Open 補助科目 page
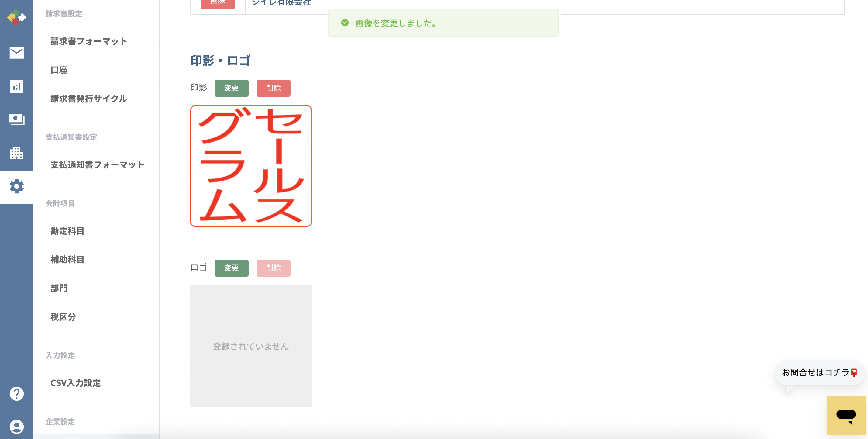868x439 pixels. 67,260
